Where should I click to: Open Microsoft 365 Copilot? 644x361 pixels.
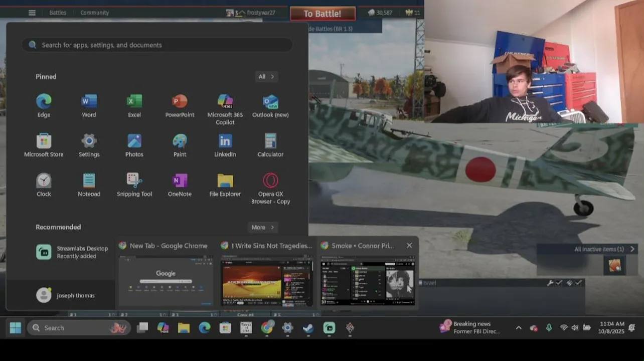225,109
